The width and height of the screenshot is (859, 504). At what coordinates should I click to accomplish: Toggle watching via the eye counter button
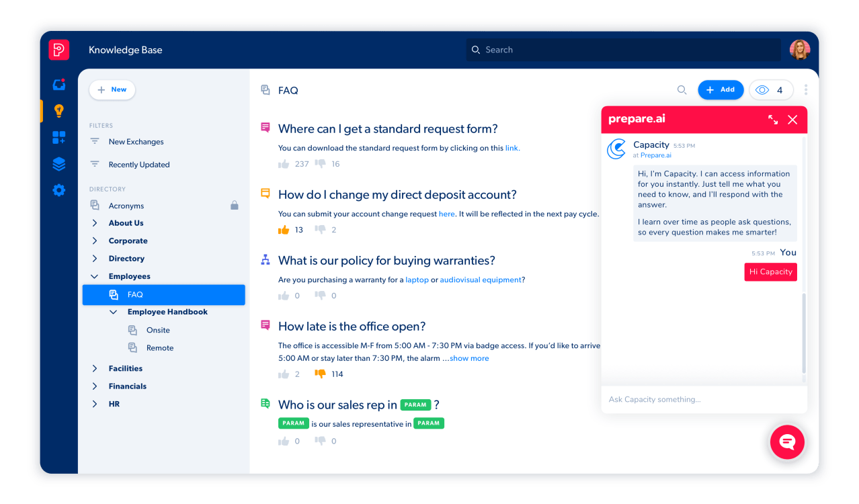coord(770,89)
